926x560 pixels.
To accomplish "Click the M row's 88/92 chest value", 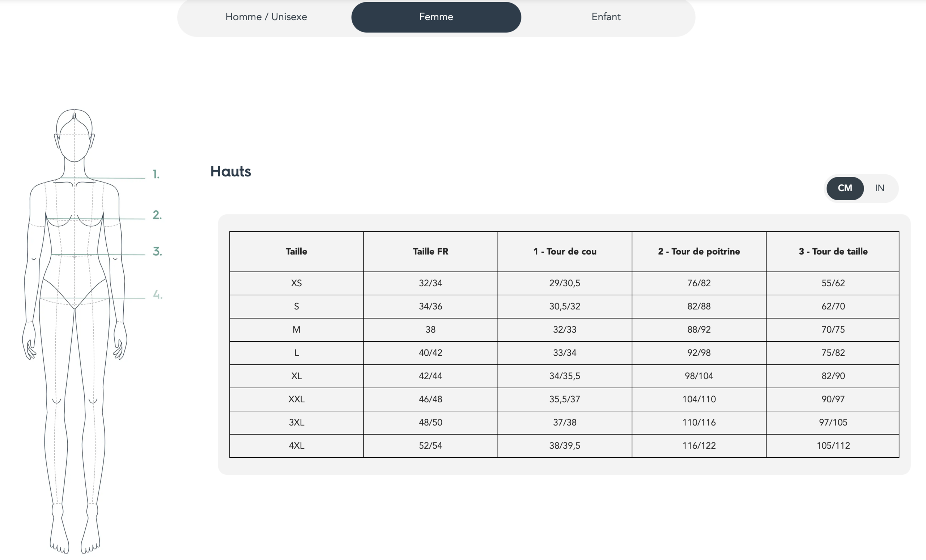I will pos(698,330).
